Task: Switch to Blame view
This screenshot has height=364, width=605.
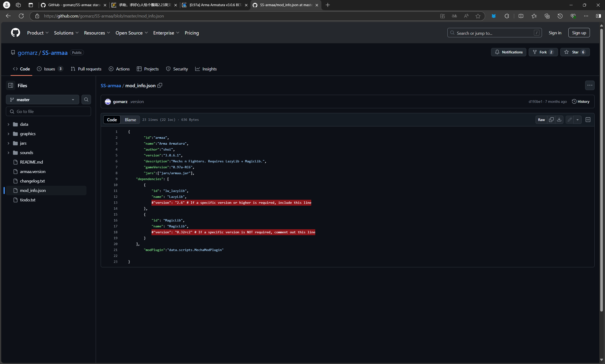Action: tap(130, 120)
